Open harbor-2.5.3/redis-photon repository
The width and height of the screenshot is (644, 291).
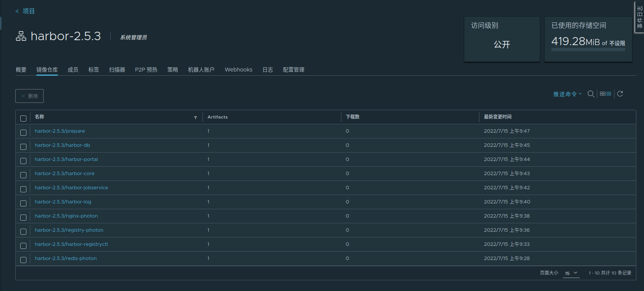click(66, 258)
